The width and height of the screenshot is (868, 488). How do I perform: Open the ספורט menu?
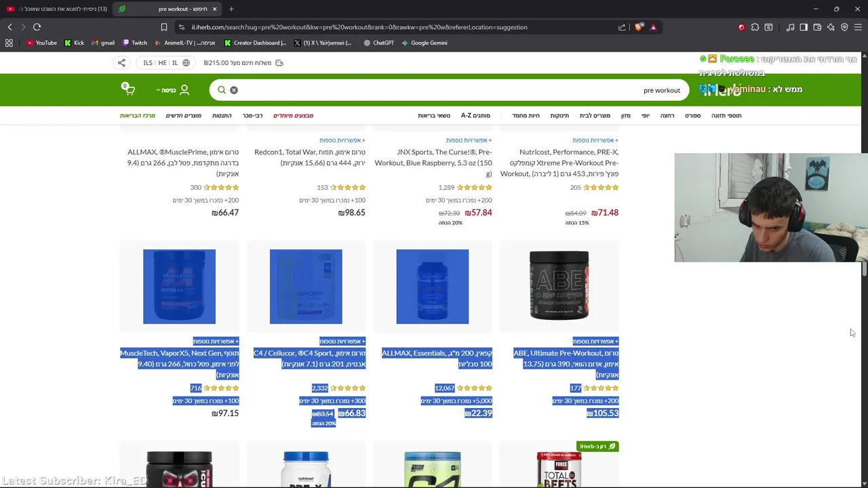tap(692, 115)
